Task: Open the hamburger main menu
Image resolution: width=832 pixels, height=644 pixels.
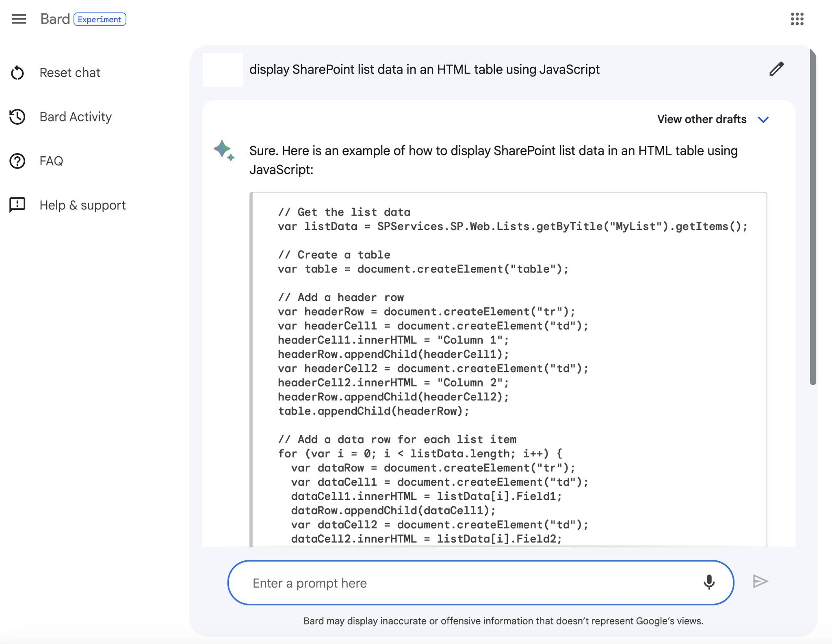Action: pyautogui.click(x=19, y=19)
